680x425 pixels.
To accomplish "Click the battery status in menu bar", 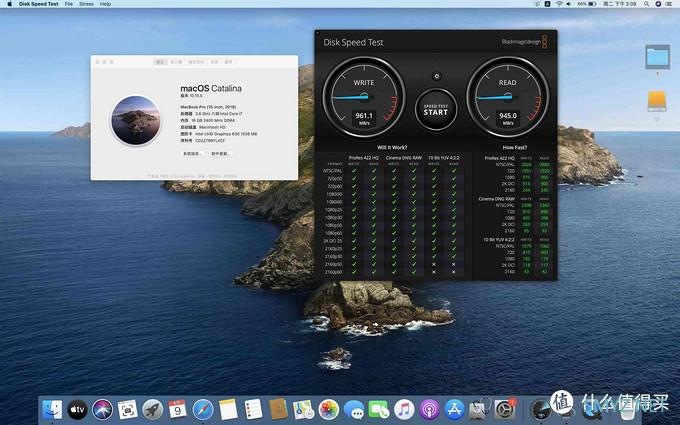I will coord(587,4).
